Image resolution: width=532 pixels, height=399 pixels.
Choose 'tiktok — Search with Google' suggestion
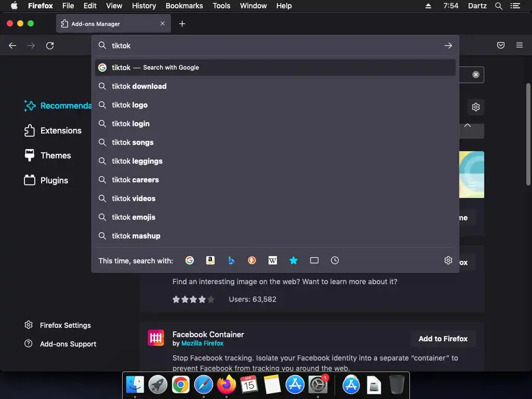click(275, 68)
